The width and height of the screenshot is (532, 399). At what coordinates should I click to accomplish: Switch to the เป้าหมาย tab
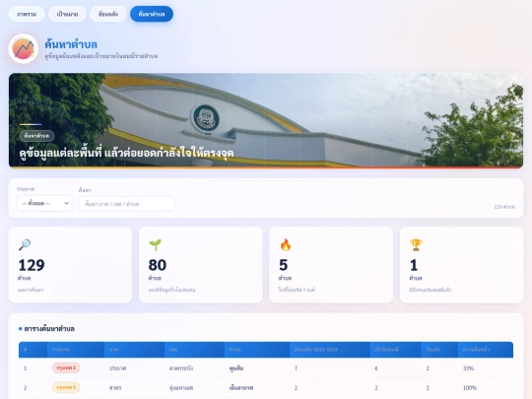click(67, 14)
